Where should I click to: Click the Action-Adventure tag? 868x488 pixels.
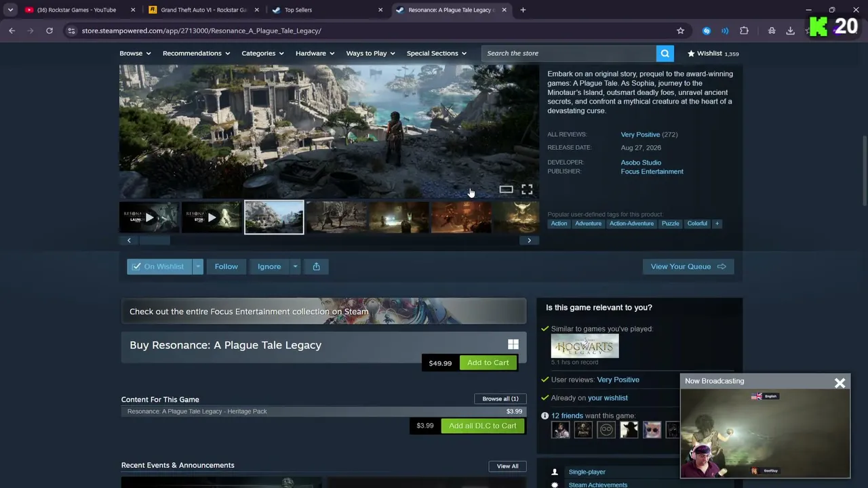click(631, 224)
